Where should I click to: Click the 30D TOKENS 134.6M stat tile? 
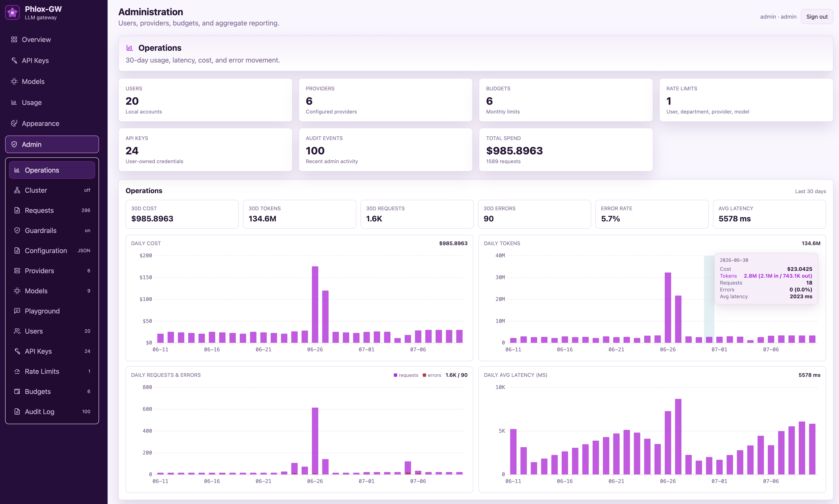point(299,214)
